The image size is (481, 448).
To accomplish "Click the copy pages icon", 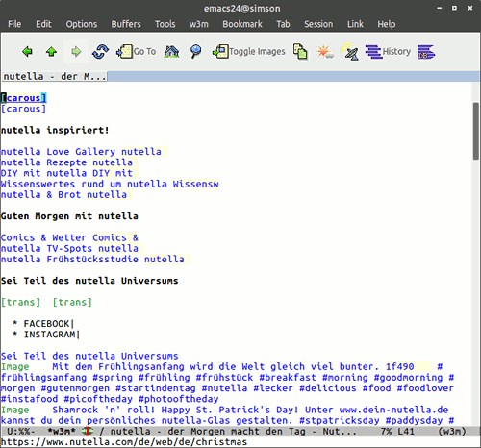I will [300, 51].
